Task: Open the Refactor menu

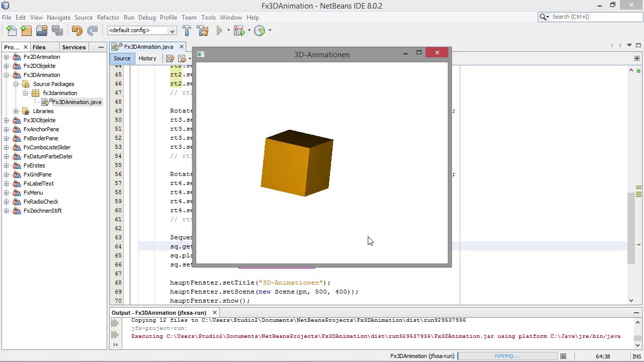Action: click(108, 17)
